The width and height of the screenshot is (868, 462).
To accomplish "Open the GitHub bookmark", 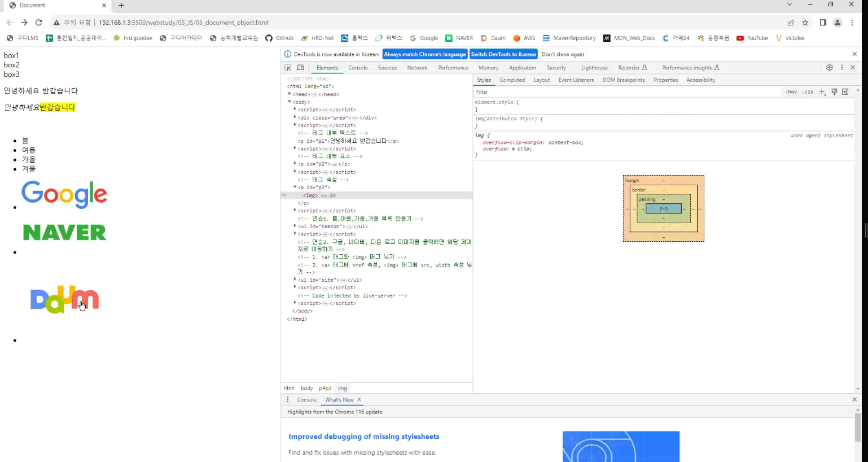I will click(x=279, y=38).
